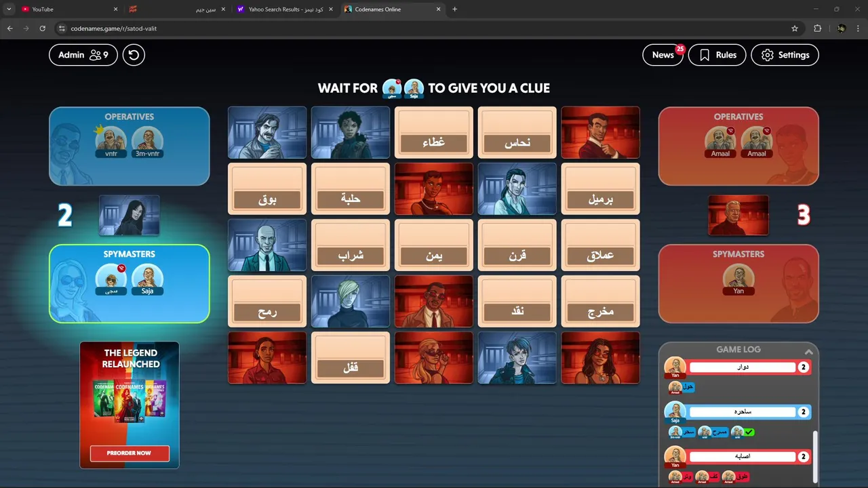Click the اصابه clue in Game Log
This screenshot has height=488, width=868.
click(743, 457)
